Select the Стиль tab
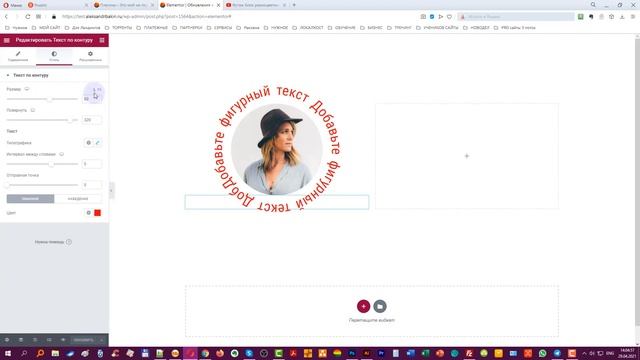 click(54, 56)
